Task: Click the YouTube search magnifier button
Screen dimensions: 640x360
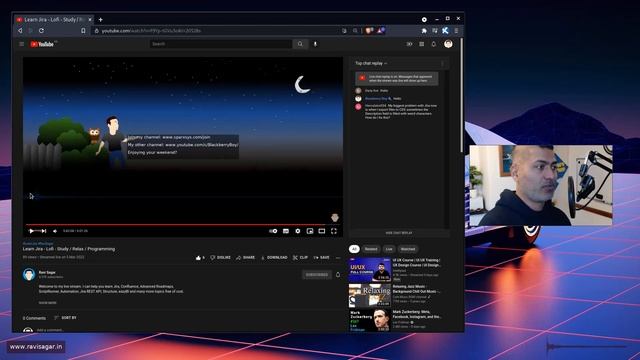Action: click(300, 44)
